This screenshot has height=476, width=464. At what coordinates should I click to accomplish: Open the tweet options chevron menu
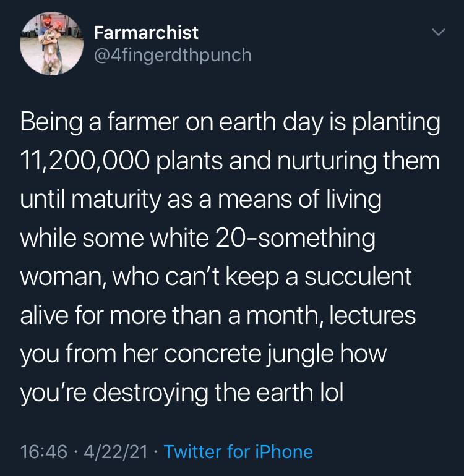tap(437, 31)
